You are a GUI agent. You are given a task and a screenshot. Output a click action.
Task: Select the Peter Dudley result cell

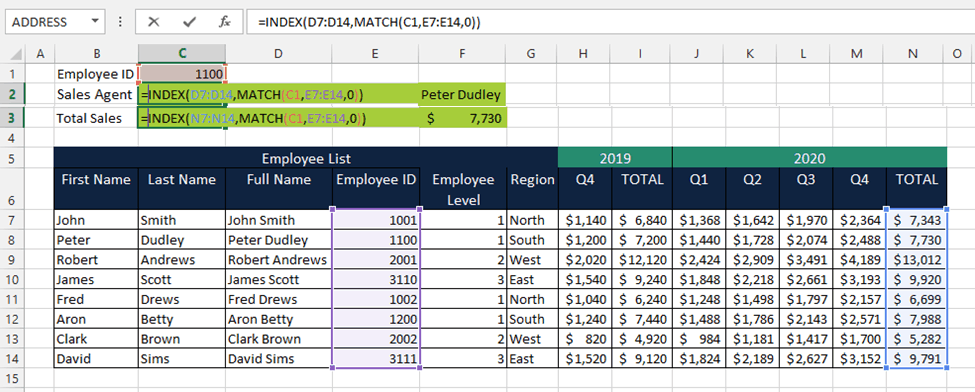point(462,95)
